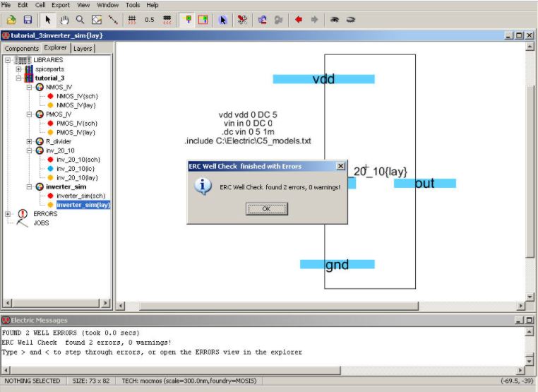Toggle the Click/Zoom/Wire arrow tool
This screenshot has width=538, height=392.
tap(48, 20)
